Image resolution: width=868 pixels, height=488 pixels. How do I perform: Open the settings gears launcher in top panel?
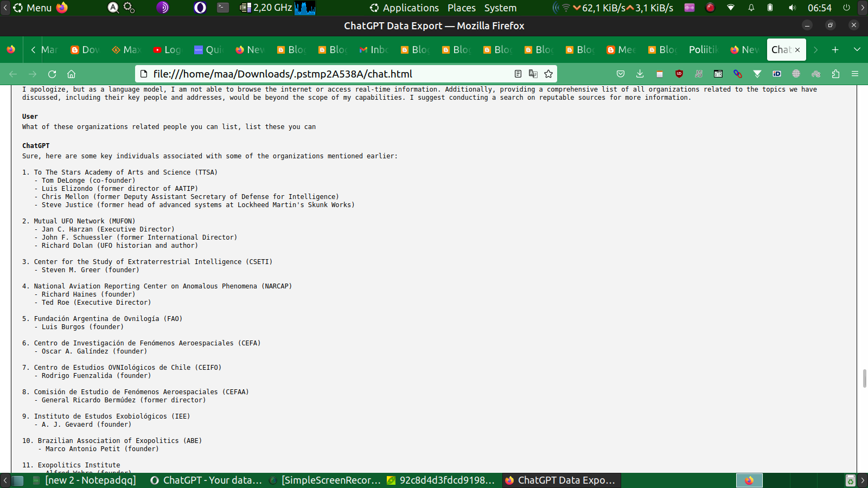pos(129,8)
